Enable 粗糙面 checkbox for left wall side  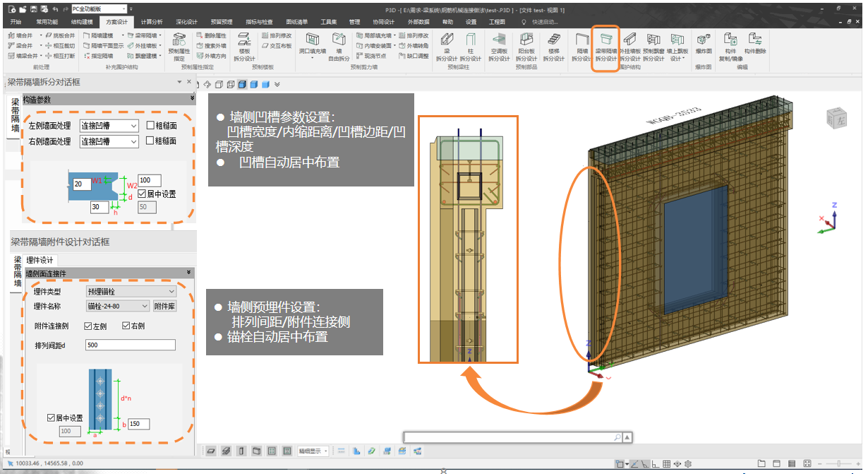[x=150, y=126]
